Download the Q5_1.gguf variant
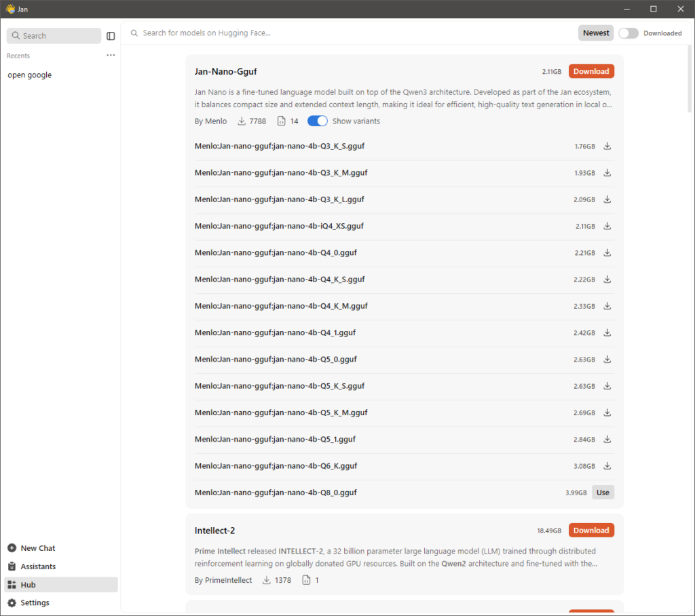This screenshot has height=616, width=695. tap(607, 439)
